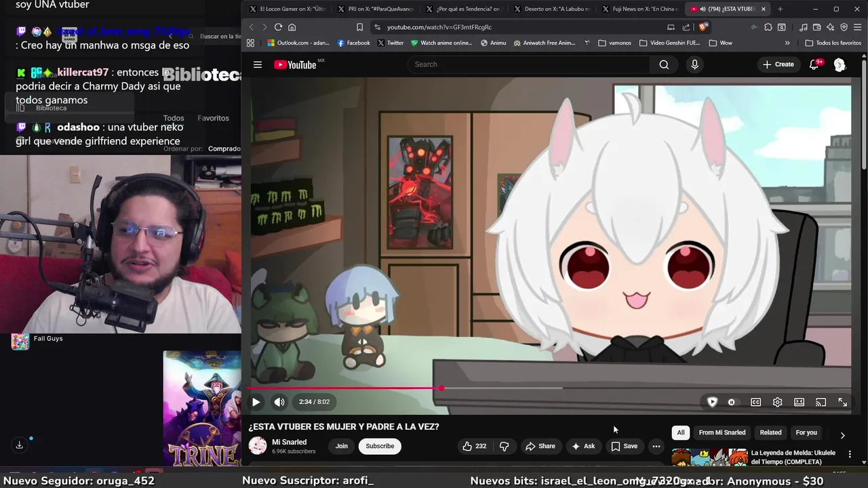Close the active YouTube tab
The width and height of the screenshot is (868, 488).
click(764, 9)
